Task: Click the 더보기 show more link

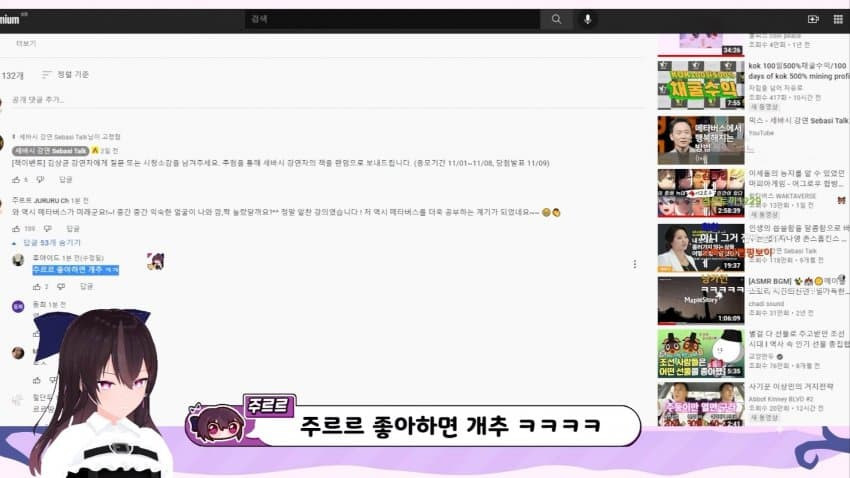Action: tap(26, 43)
